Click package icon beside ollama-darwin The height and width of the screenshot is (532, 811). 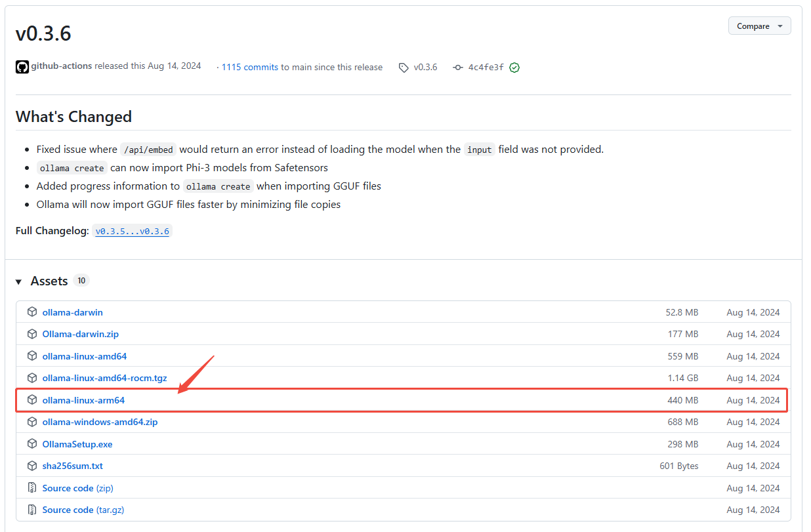[x=32, y=312]
